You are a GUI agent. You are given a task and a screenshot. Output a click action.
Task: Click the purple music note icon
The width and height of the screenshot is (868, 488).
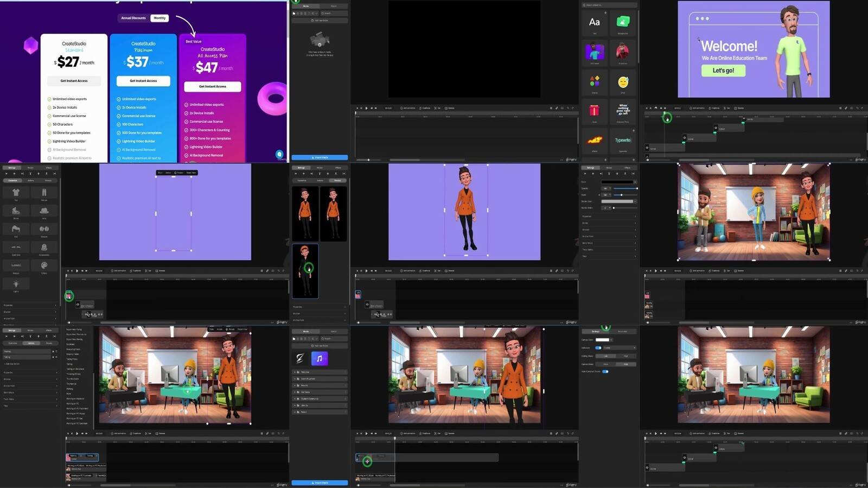pos(320,358)
